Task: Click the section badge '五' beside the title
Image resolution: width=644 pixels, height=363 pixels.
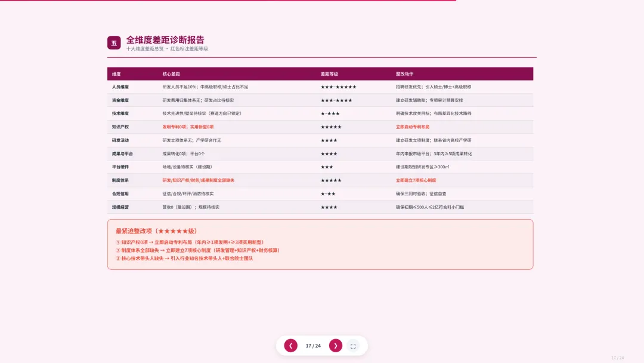Action: tap(114, 43)
